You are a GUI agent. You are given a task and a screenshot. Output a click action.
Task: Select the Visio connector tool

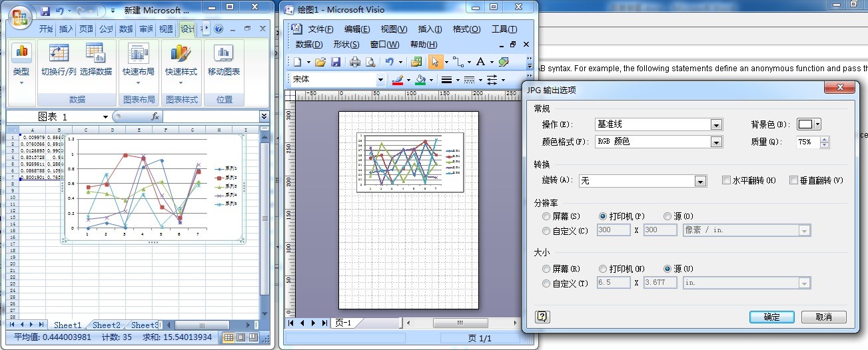point(457,62)
